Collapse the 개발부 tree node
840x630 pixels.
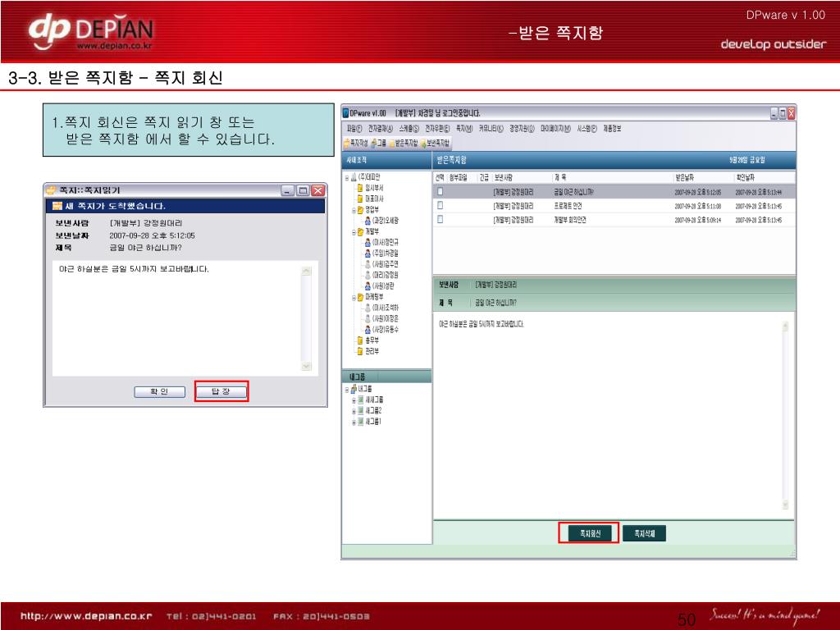[x=354, y=232]
